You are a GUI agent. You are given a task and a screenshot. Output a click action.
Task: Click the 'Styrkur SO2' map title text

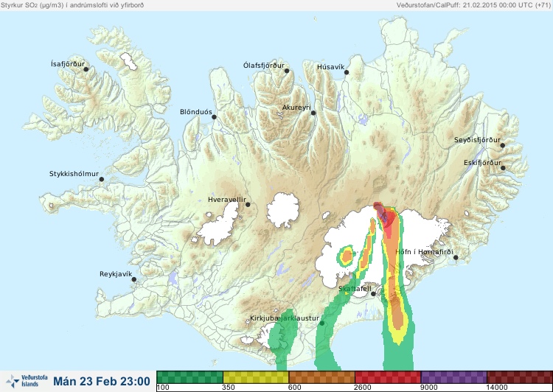coord(72,5)
